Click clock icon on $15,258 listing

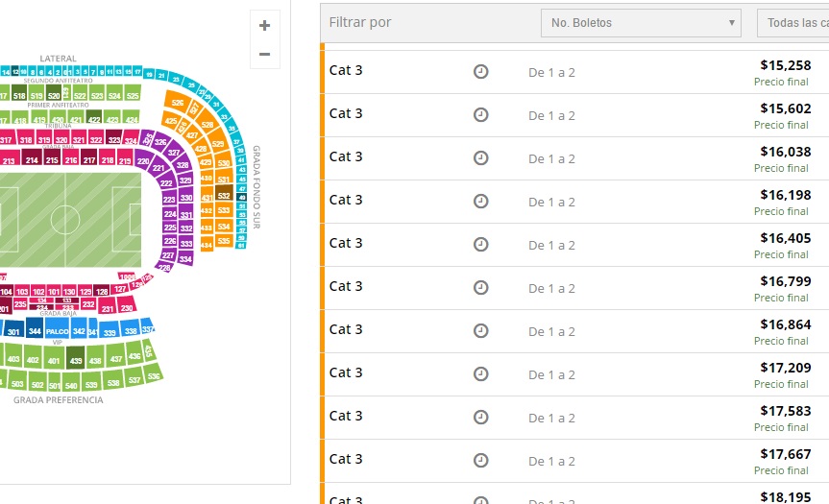click(x=480, y=71)
